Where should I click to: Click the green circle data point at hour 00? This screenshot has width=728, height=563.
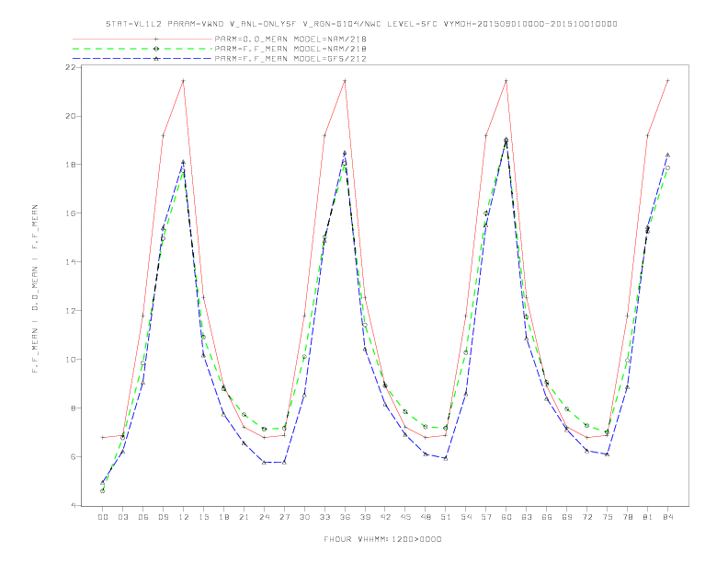(103, 491)
